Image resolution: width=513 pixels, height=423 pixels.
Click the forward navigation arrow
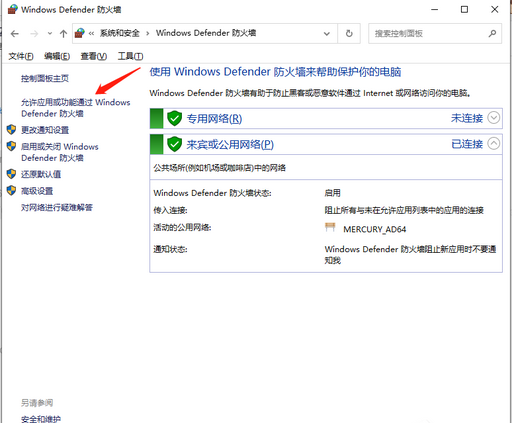[x=34, y=34]
